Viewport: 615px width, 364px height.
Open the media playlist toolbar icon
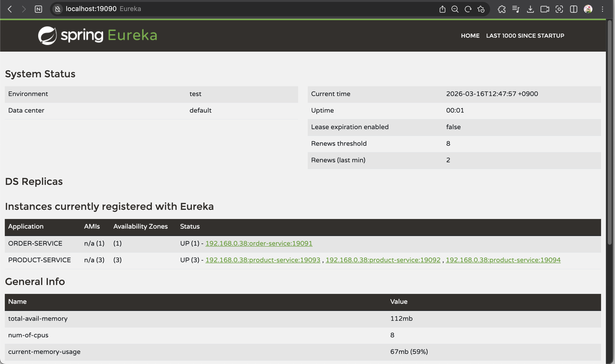(x=516, y=9)
